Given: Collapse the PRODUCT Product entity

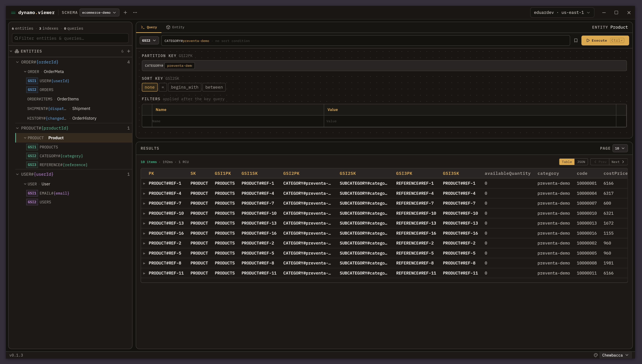Looking at the screenshot, I should coord(25,138).
